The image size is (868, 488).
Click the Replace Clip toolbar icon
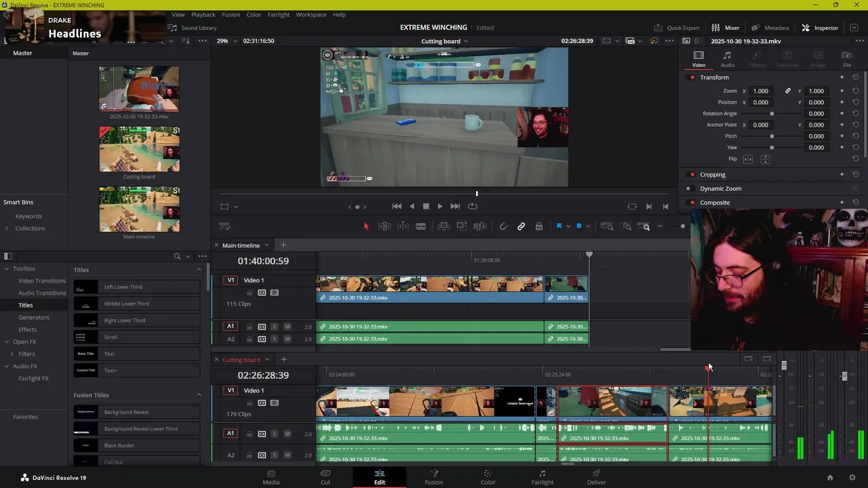pyautogui.click(x=480, y=226)
